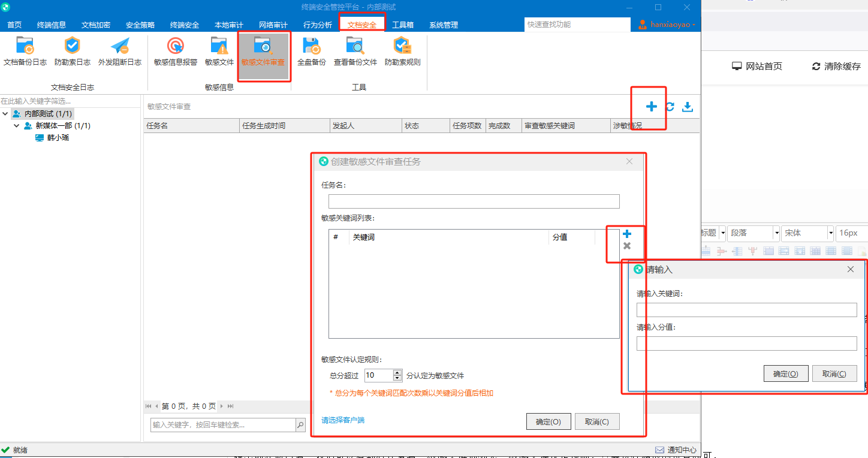Remove keyword with the gray X icon
The width and height of the screenshot is (868, 458).
(x=627, y=246)
